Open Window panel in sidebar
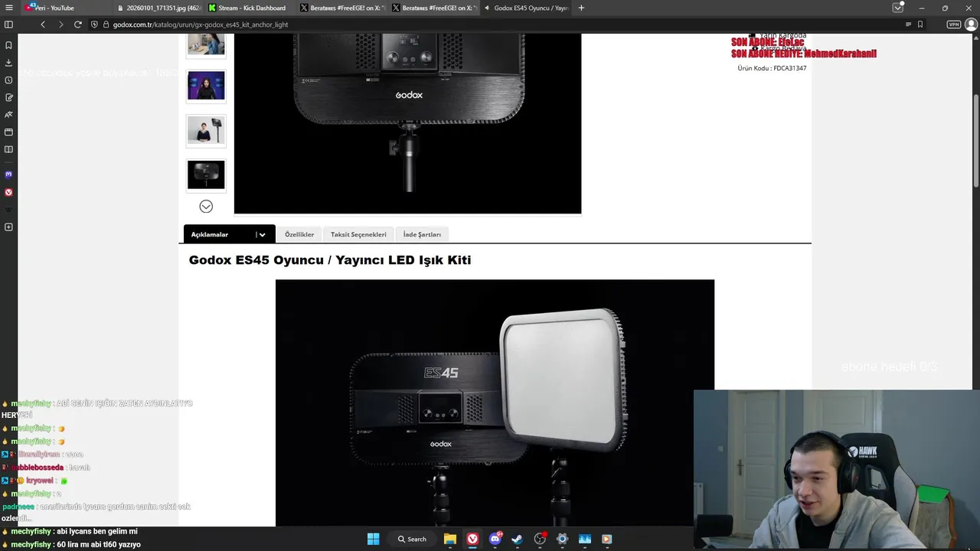Image resolution: width=980 pixels, height=551 pixels. [8, 132]
